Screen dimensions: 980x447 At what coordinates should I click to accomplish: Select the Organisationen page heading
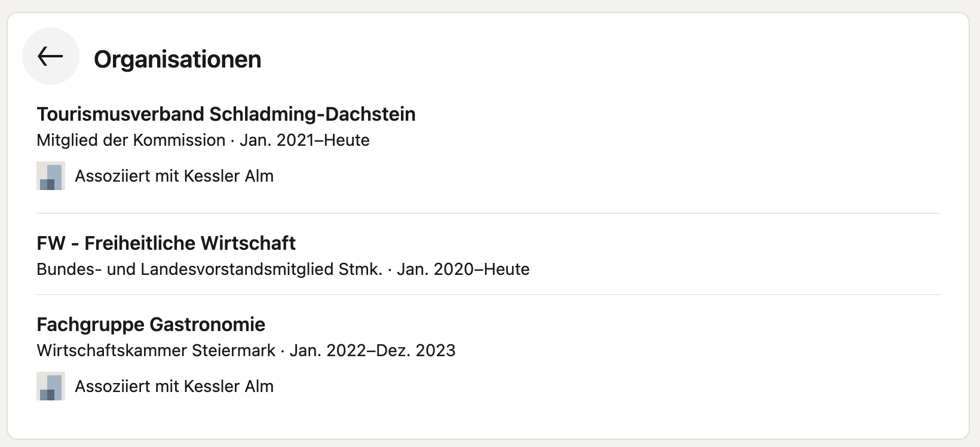click(x=177, y=59)
